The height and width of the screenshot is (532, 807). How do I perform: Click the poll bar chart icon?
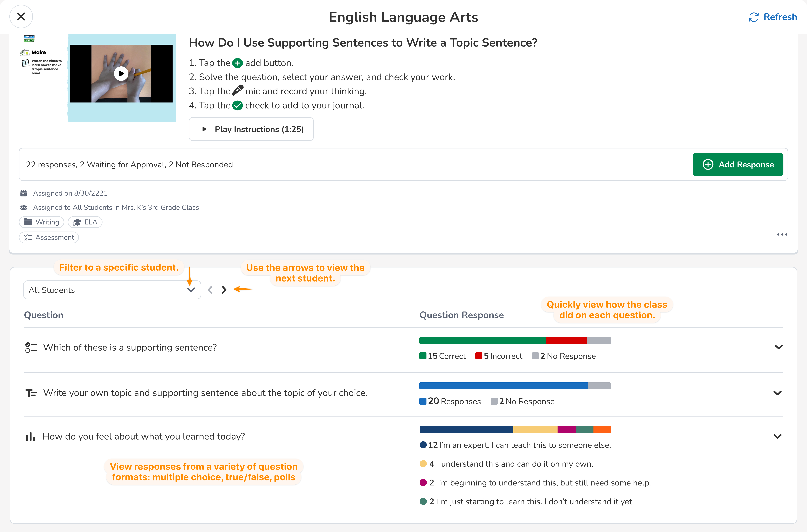(30, 436)
